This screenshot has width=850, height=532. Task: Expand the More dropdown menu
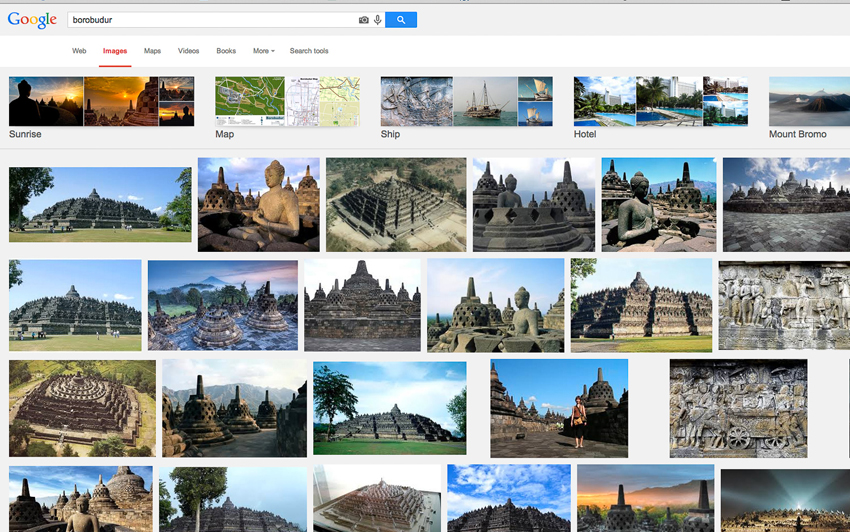(263, 51)
